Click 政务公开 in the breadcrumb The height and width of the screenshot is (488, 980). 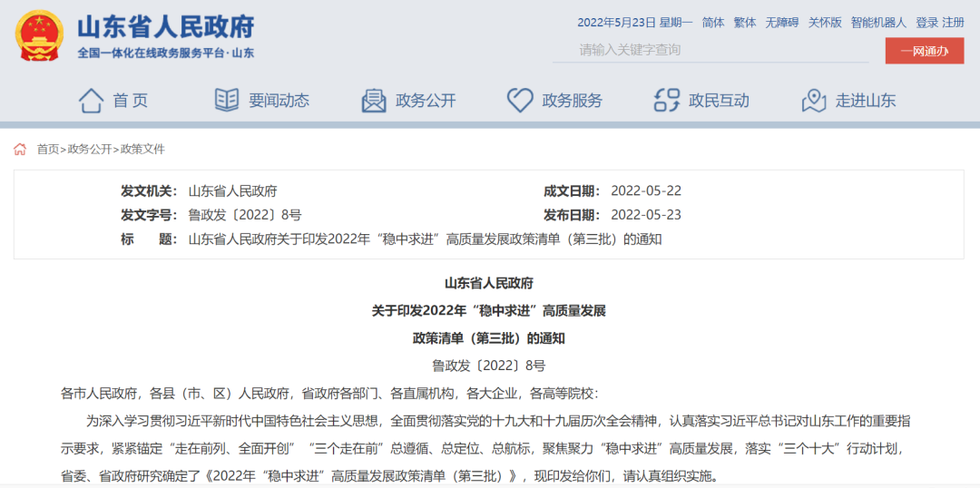[x=89, y=150]
